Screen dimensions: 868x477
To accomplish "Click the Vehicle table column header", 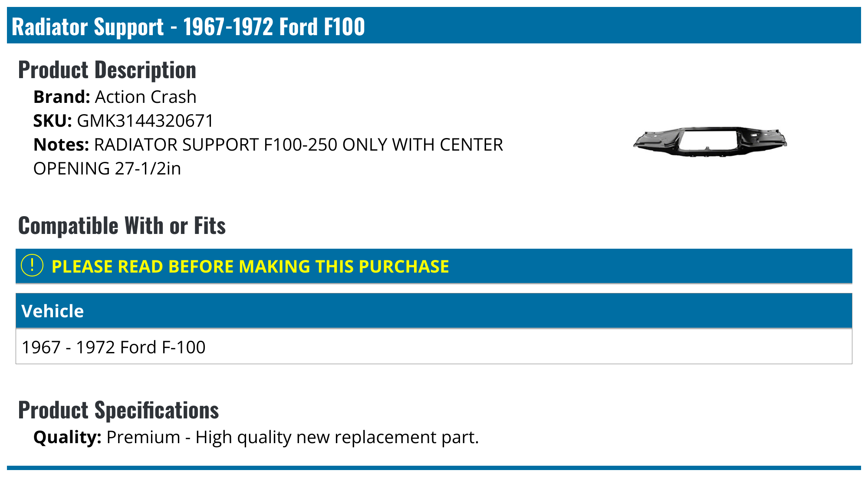I will [x=53, y=311].
